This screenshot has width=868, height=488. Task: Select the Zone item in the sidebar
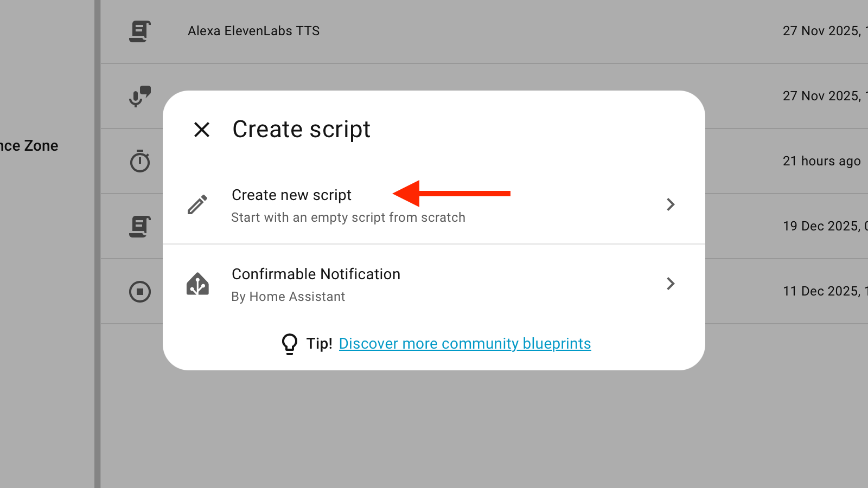click(30, 146)
